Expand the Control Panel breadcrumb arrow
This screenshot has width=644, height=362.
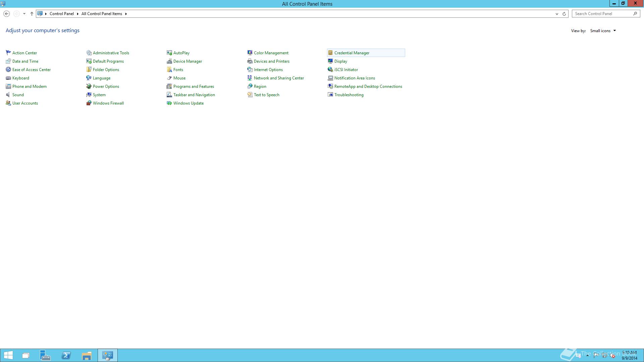77,14
